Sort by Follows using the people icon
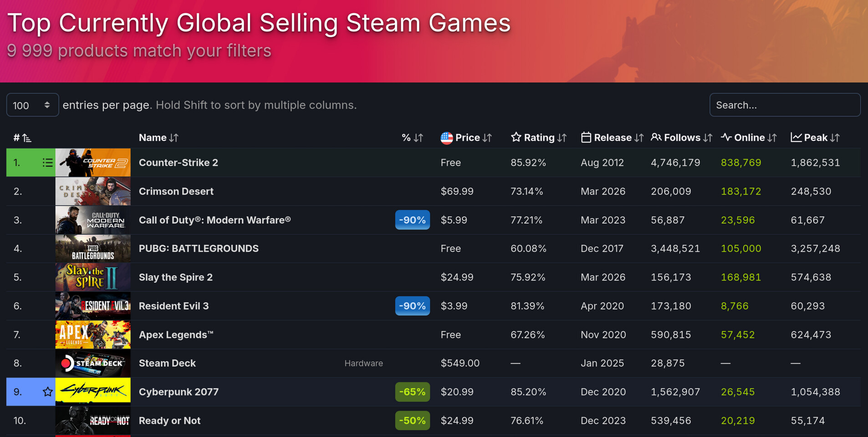868x437 pixels. pyautogui.click(x=656, y=137)
